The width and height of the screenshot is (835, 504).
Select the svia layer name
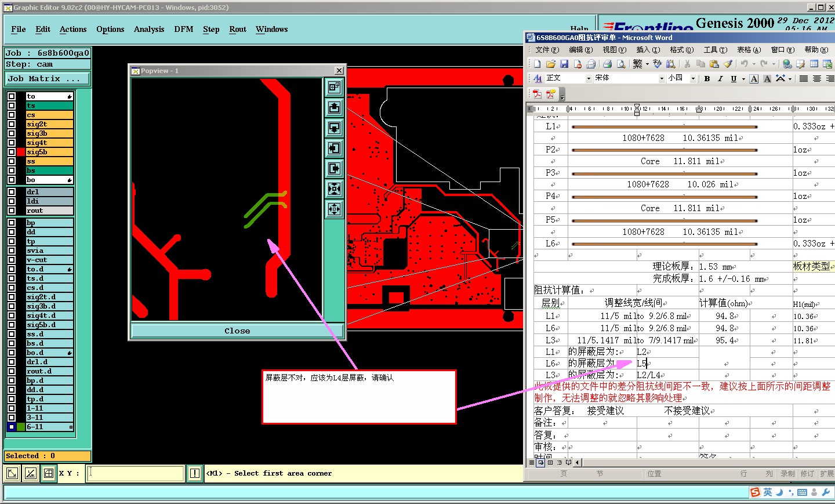tap(49, 251)
